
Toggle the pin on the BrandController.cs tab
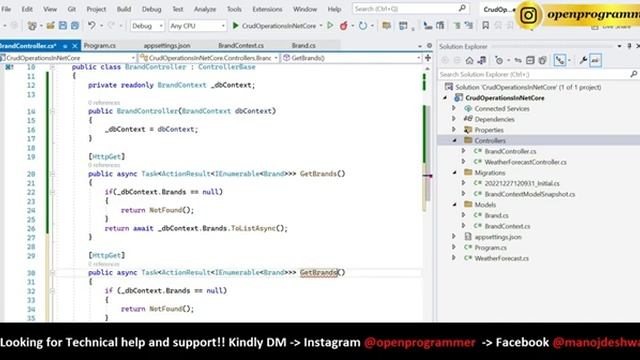pyautogui.click(x=65, y=46)
